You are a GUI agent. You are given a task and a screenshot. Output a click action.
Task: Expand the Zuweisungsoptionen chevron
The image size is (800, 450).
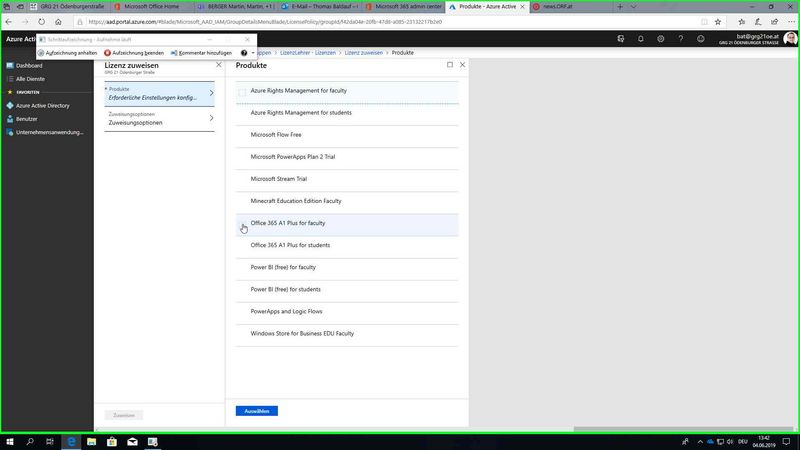coord(211,118)
